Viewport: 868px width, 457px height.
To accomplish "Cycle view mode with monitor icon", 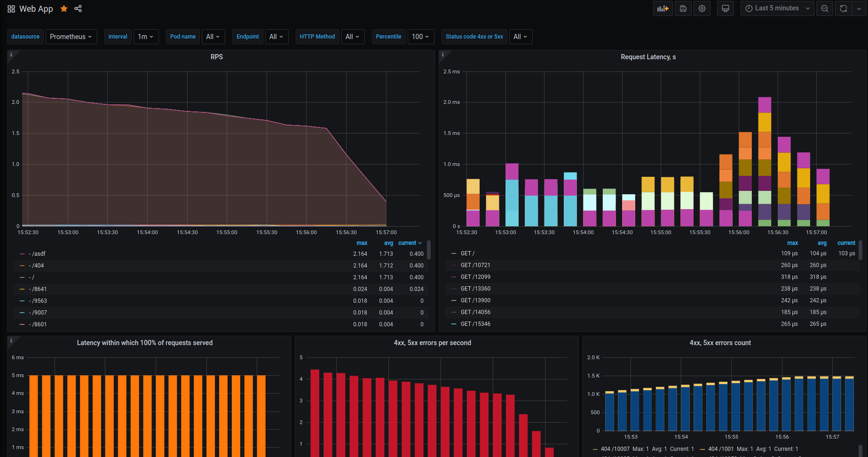I will coord(726,8).
